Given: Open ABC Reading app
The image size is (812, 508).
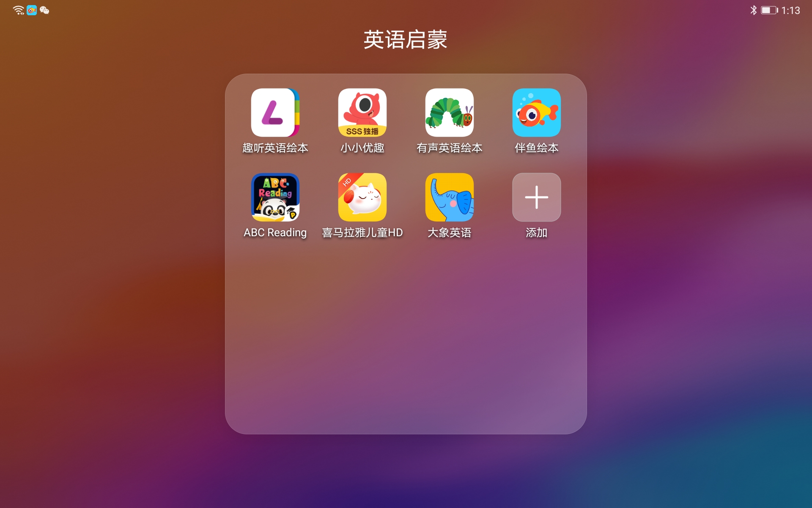Looking at the screenshot, I should pos(275,197).
